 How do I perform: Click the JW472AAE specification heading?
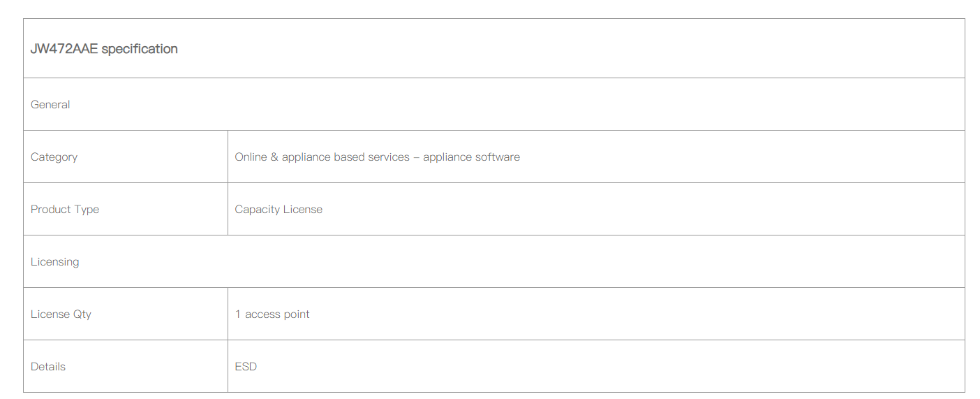[x=104, y=49]
